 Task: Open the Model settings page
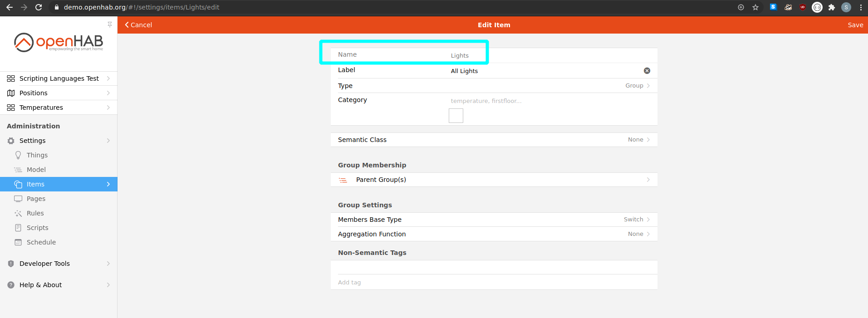(36, 170)
